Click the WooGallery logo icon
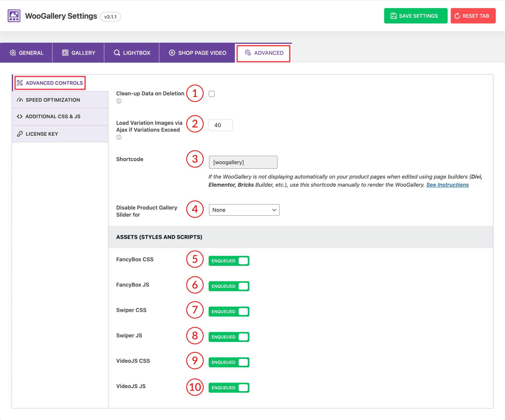Screen dimensions: 505x420 pyautogui.click(x=14, y=16)
